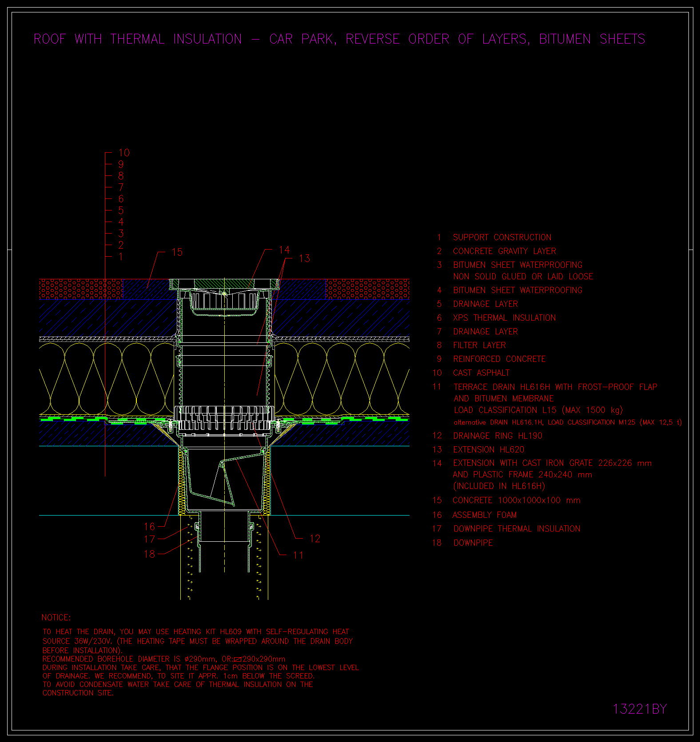Select legend text 'XPS THERMAL INSULATION'
700x742 pixels.
click(x=504, y=317)
